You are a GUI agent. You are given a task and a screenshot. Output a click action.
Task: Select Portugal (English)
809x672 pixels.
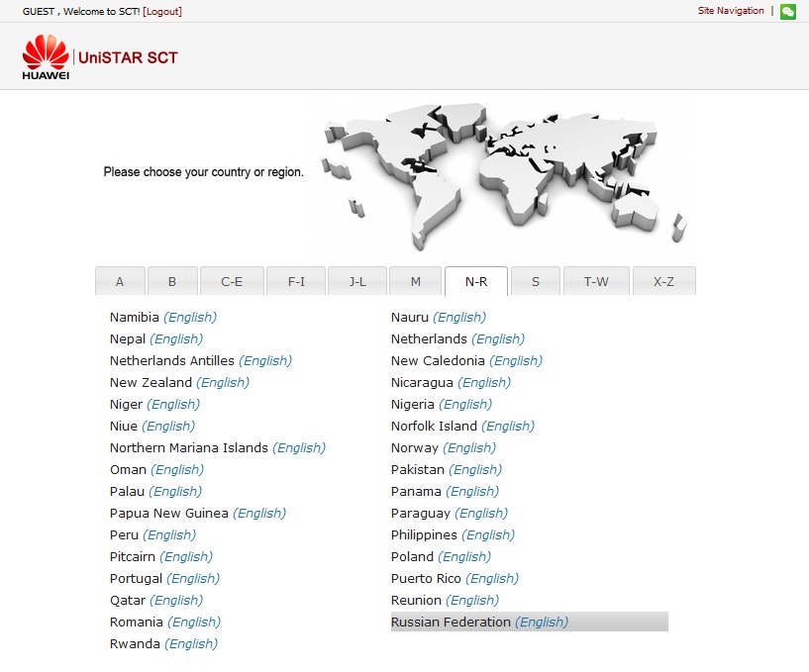tap(164, 578)
